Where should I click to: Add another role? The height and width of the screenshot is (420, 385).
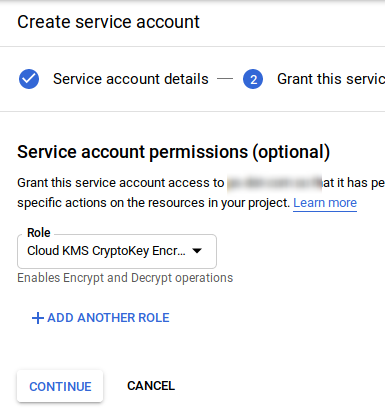click(x=101, y=318)
